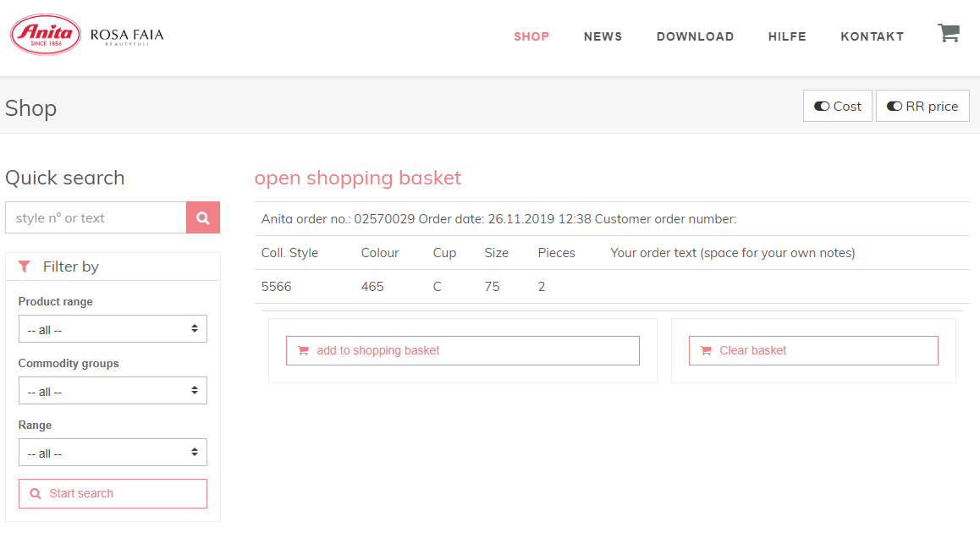Image resolution: width=980 pixels, height=533 pixels.
Task: Click add to shopping basket button
Action: click(462, 350)
